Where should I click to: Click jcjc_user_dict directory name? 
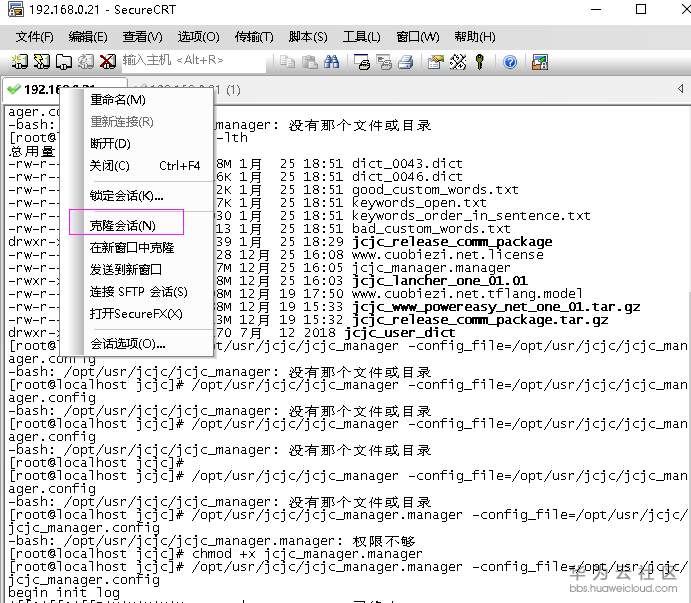point(400,333)
